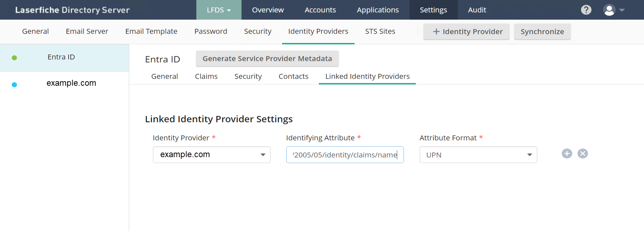Image resolution: width=644 pixels, height=231 pixels.
Task: Select the Identity Providers tab
Action: (318, 31)
